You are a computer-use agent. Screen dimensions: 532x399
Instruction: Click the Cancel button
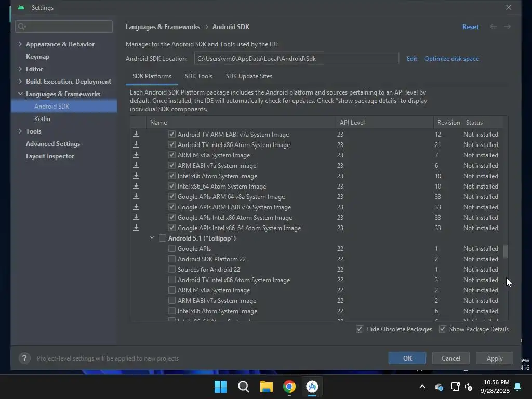[x=451, y=358]
